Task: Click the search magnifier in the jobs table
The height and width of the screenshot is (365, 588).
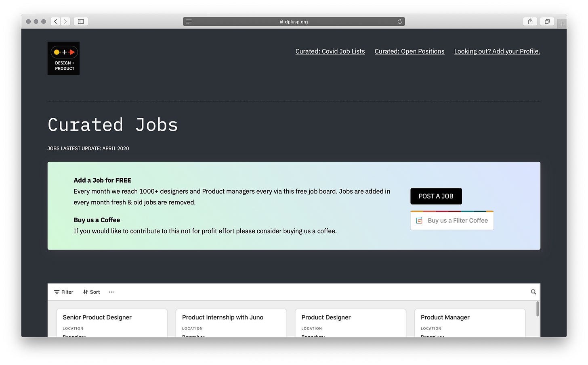Action: (x=533, y=292)
